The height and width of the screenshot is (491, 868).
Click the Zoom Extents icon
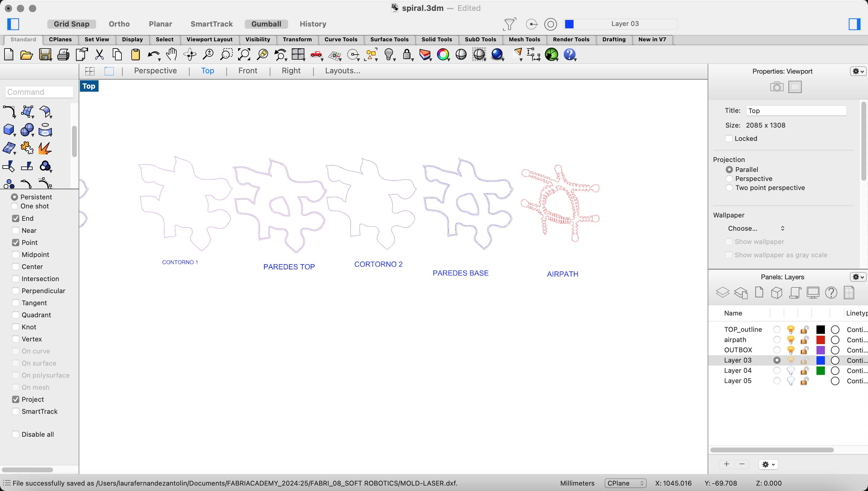[x=244, y=55]
